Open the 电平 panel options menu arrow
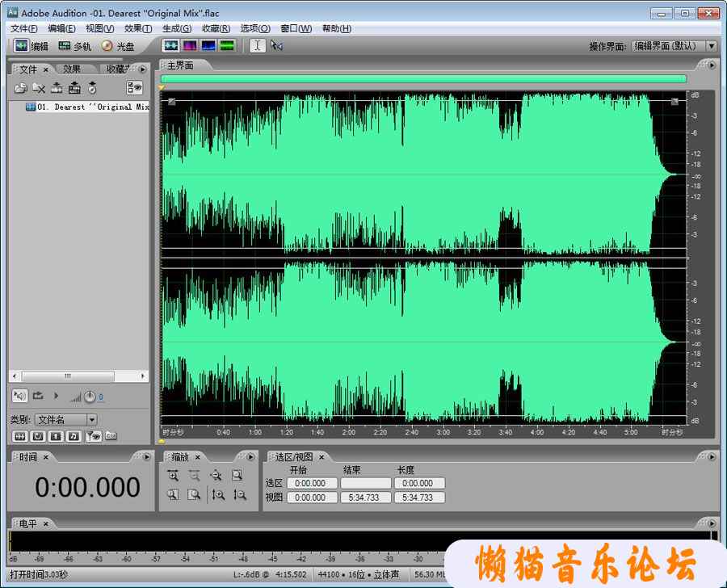This screenshot has width=727, height=588. coord(712,523)
